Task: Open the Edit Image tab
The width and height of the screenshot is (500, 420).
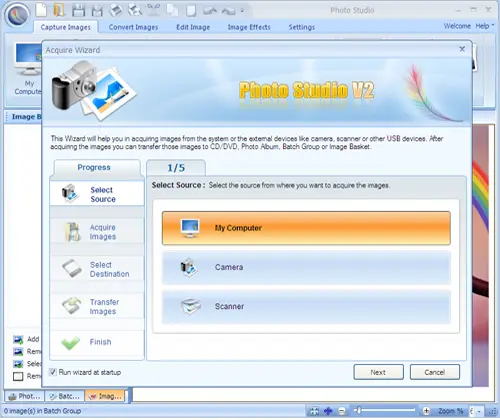Action: pos(193,27)
